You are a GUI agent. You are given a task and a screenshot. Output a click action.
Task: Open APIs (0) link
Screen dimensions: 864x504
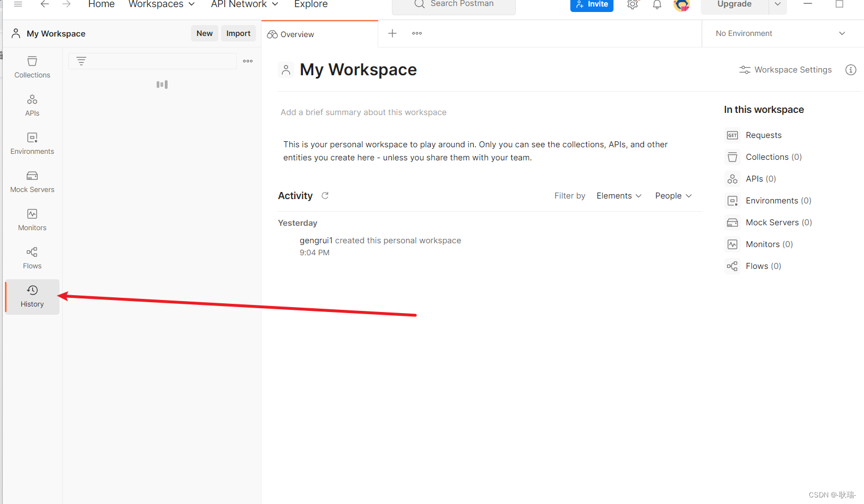[761, 179]
